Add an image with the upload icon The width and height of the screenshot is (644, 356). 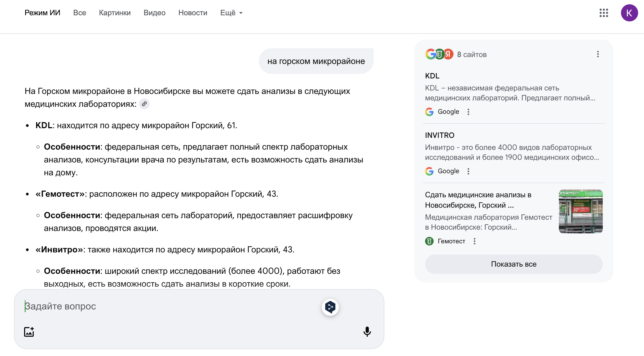29,332
